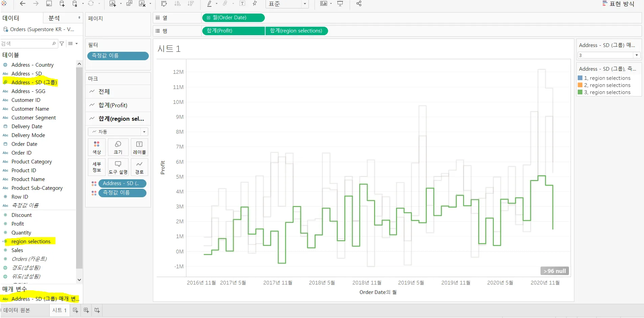
Task: Click the field search input box
Action: (29, 44)
